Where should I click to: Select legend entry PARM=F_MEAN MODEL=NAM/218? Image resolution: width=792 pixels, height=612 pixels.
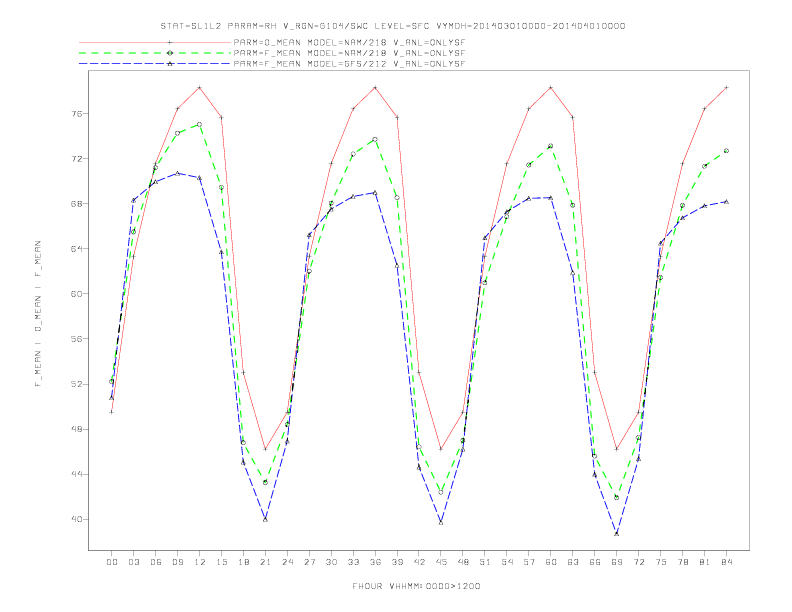point(349,53)
